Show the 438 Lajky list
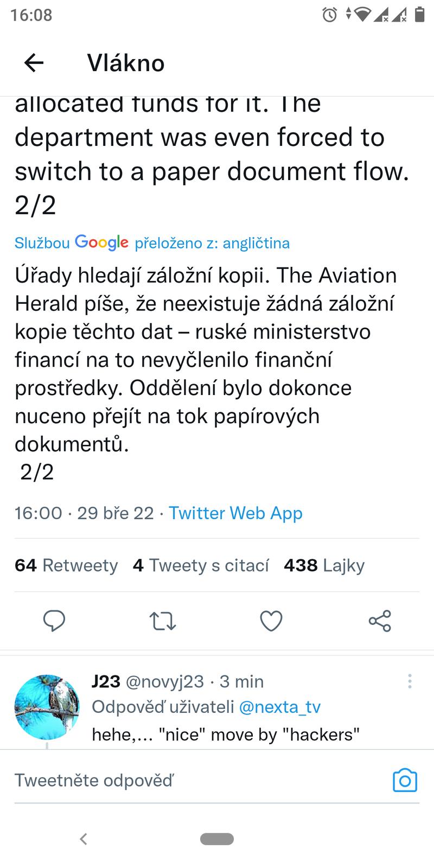 pos(324,565)
